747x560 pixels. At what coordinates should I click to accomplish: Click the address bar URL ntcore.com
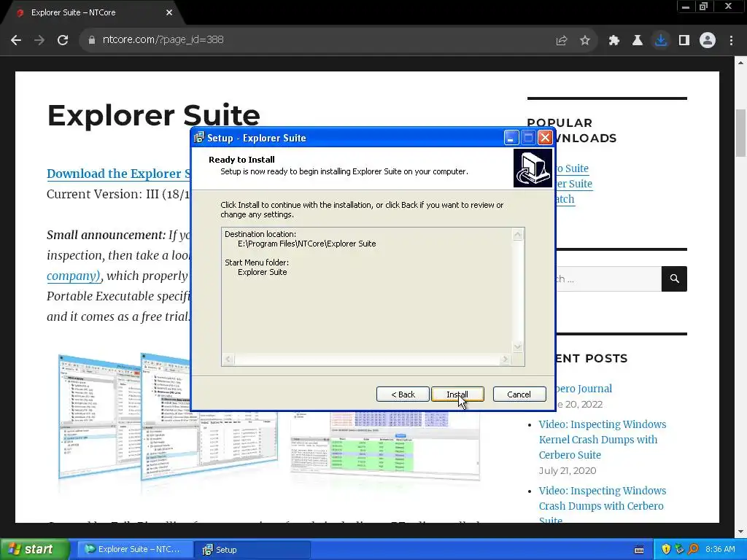pos(163,39)
